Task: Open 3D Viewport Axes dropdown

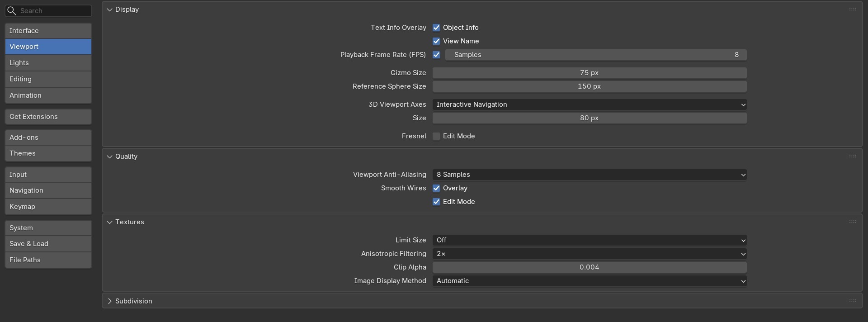Action: tap(590, 104)
